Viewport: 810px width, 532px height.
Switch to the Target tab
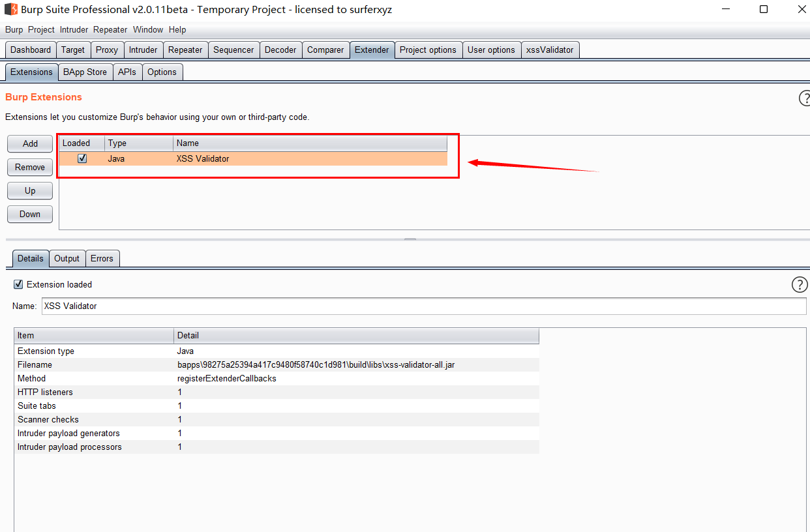click(73, 50)
